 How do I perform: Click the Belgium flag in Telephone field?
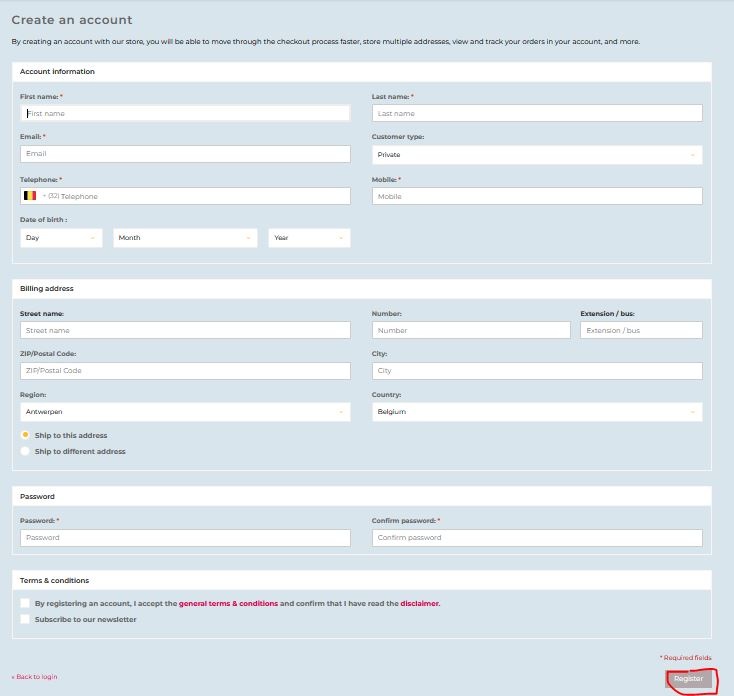click(x=30, y=196)
